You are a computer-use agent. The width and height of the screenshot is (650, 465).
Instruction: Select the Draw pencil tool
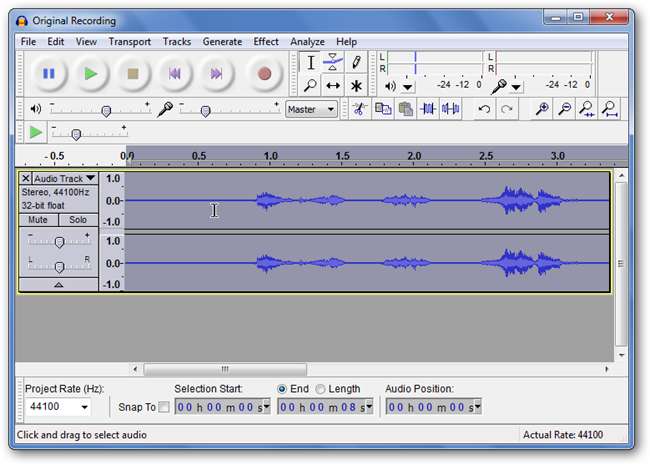(356, 63)
